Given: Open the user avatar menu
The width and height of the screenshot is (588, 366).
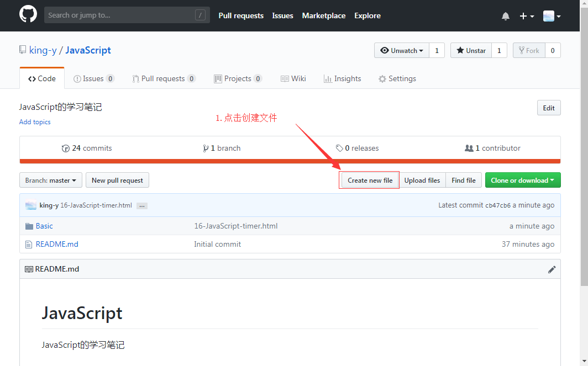Looking at the screenshot, I should [x=552, y=16].
